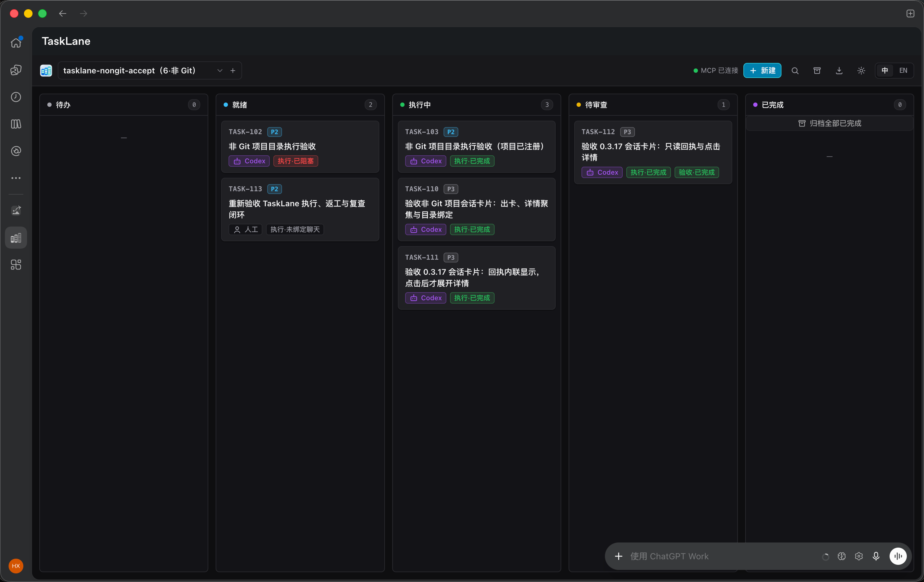Open the chats icon in sidebar
This screenshot has height=582, width=924.
(16, 70)
